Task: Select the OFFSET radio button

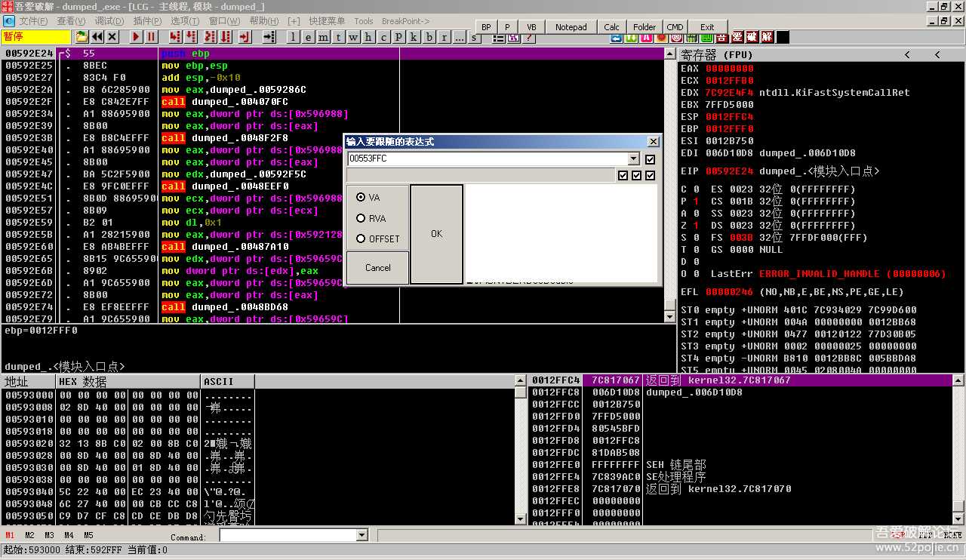Action: (x=361, y=238)
